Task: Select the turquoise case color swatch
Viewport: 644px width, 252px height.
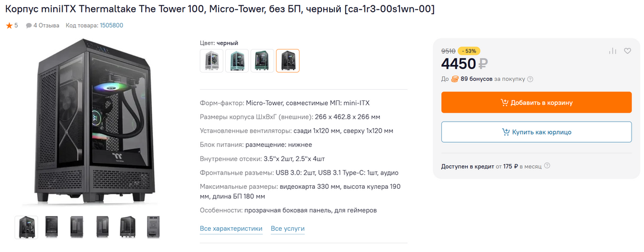Action: point(237,60)
